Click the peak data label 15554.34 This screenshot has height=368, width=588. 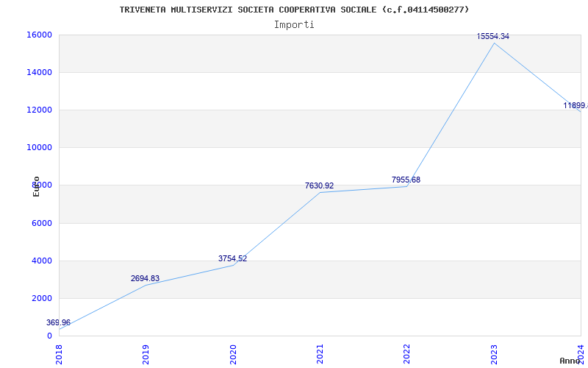[493, 36]
